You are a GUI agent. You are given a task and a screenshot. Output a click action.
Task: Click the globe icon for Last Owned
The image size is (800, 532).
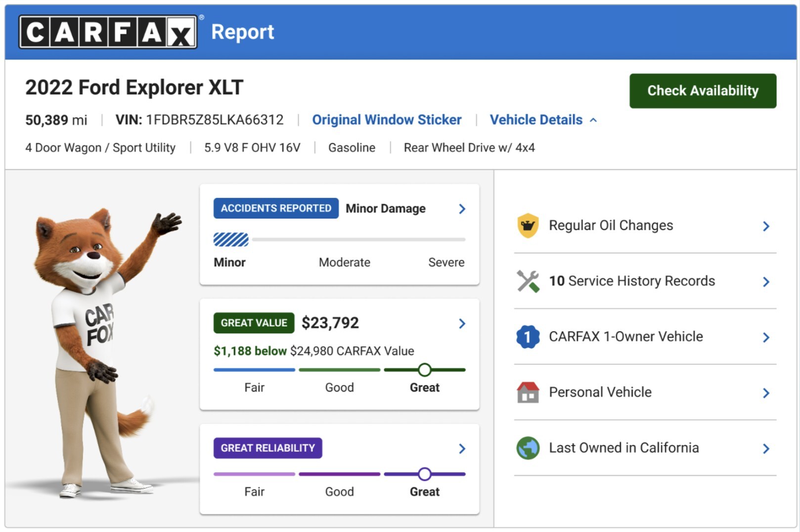[528, 448]
